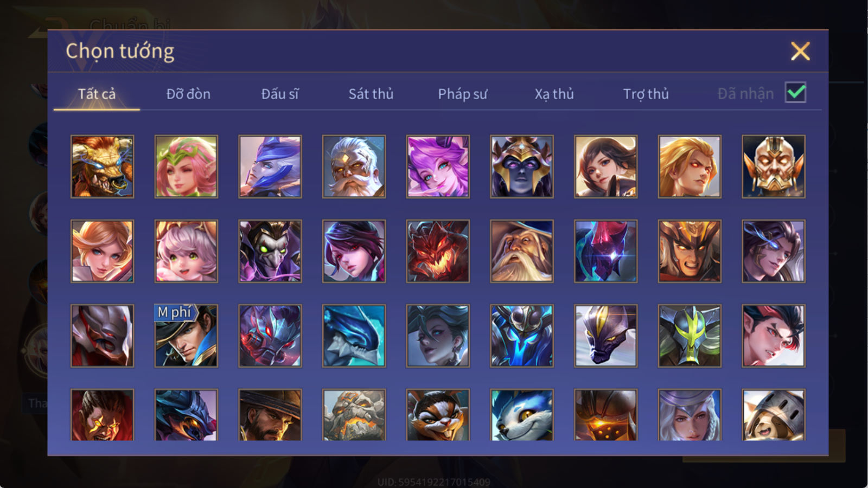Select the Tất cả tab
The image size is (868, 488).
tap(97, 94)
